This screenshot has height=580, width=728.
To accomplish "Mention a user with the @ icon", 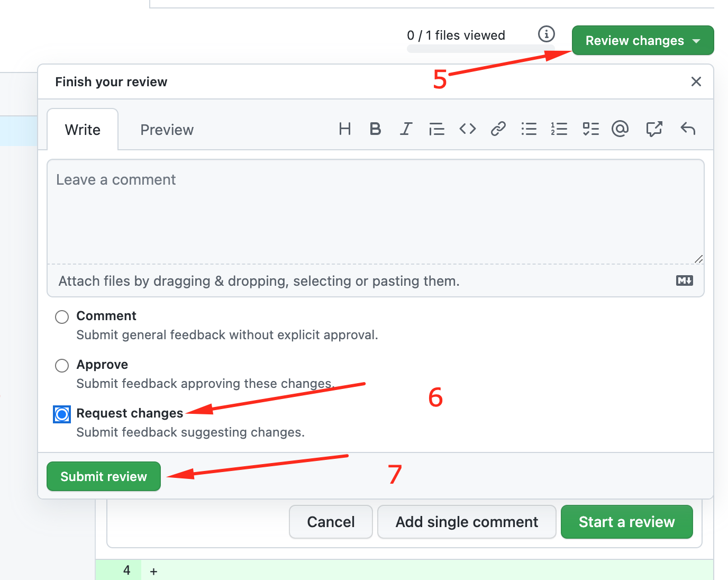I will [x=620, y=129].
